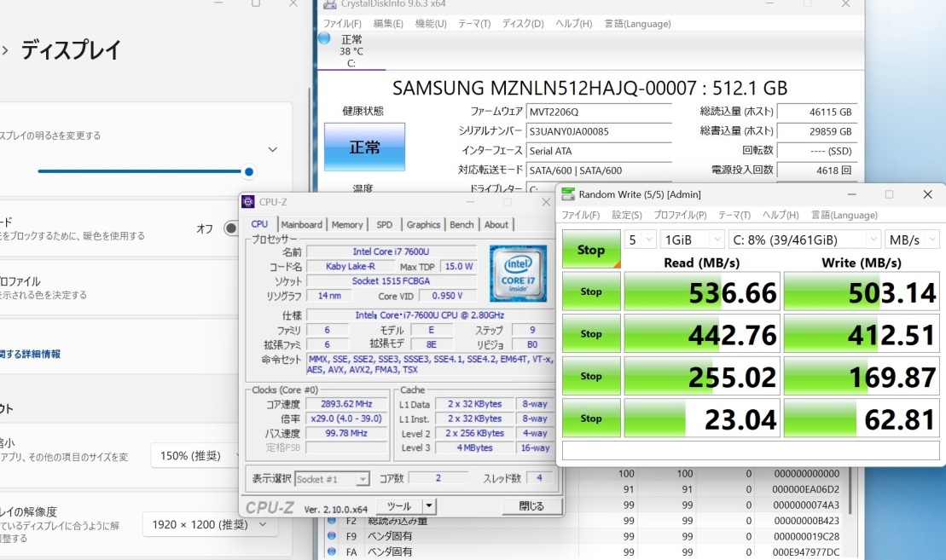This screenshot has height=560, width=946.
Task: Open 機能(U) menu in CrystalDiskInfo
Action: coord(431,24)
